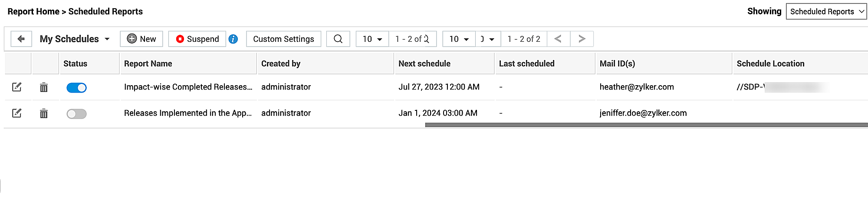Click the back arrow icon
This screenshot has height=197, width=868.
coord(21,39)
